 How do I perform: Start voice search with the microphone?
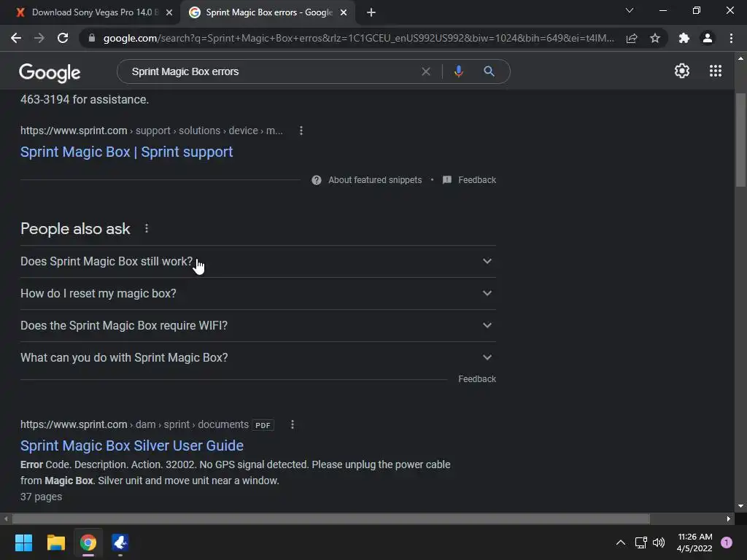coord(458,71)
